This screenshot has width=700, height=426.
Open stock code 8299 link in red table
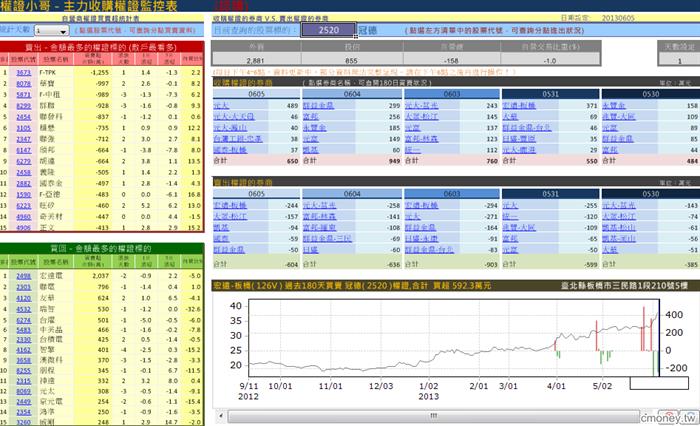click(x=24, y=106)
